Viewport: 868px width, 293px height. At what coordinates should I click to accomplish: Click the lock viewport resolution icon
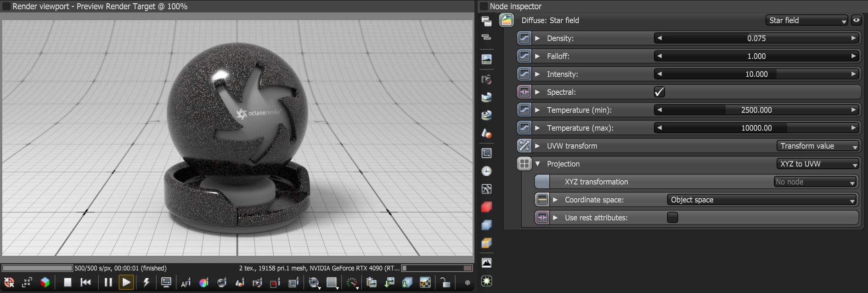[445, 283]
